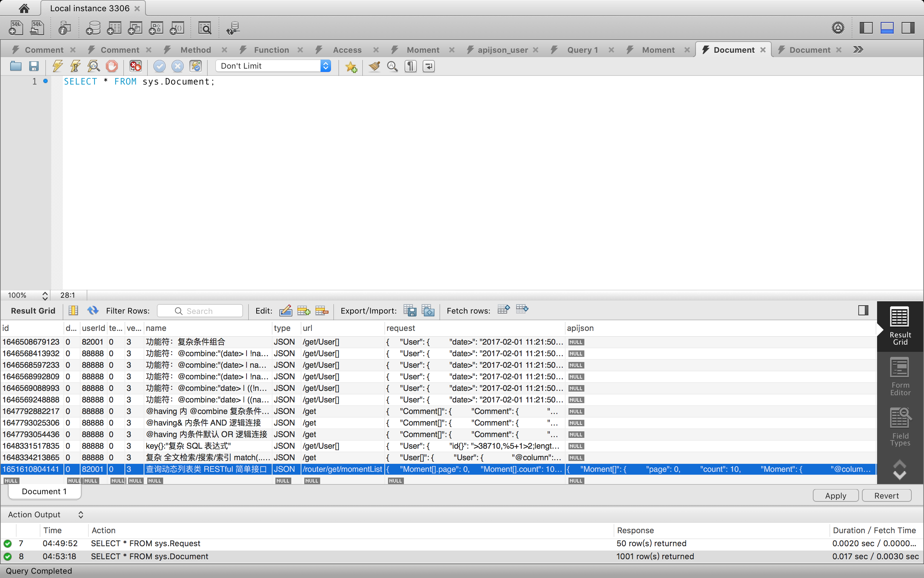Delete selected rows icon
Viewport: 924px width, 578px height.
322,310
